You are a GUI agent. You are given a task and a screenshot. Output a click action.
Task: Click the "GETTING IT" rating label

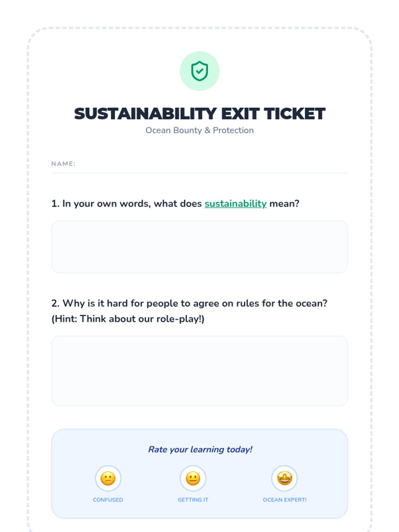tap(193, 500)
